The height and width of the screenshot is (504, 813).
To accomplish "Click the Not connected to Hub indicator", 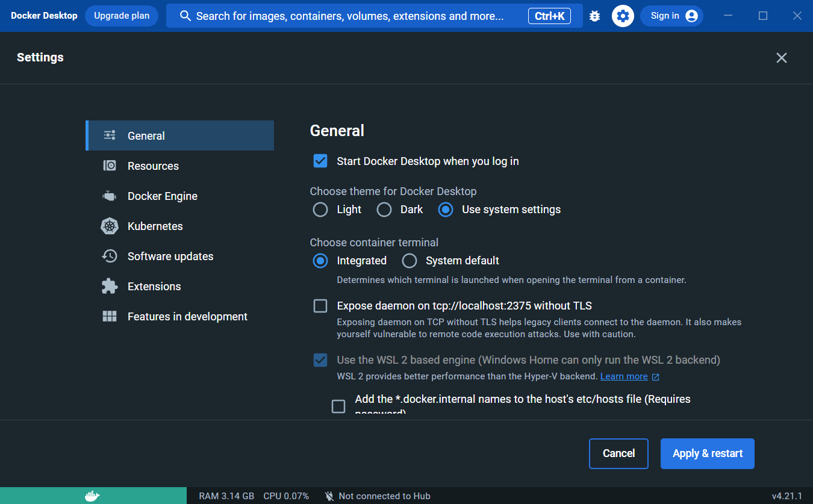I will pos(378,496).
